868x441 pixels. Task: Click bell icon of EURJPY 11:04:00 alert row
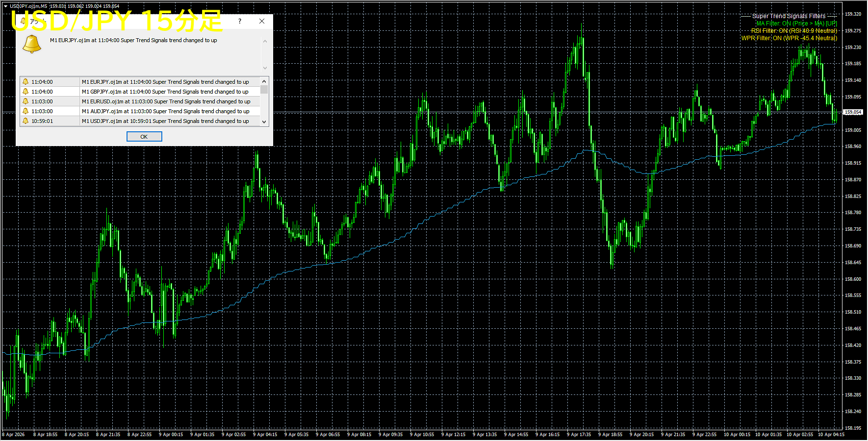point(26,82)
